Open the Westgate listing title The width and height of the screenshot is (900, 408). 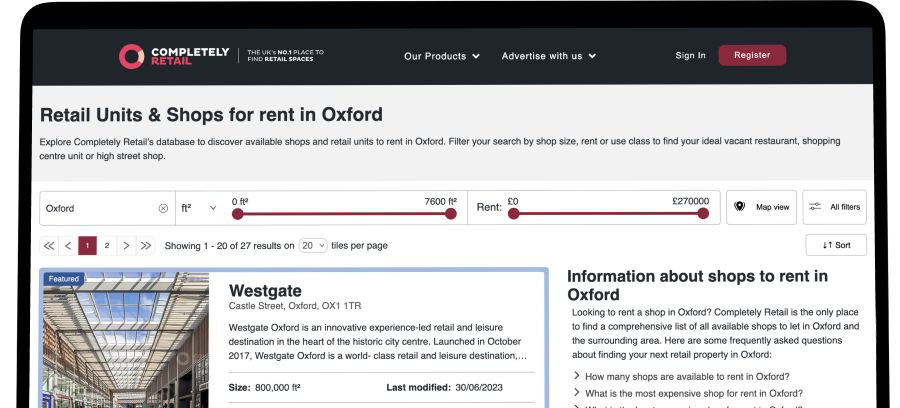(x=265, y=290)
